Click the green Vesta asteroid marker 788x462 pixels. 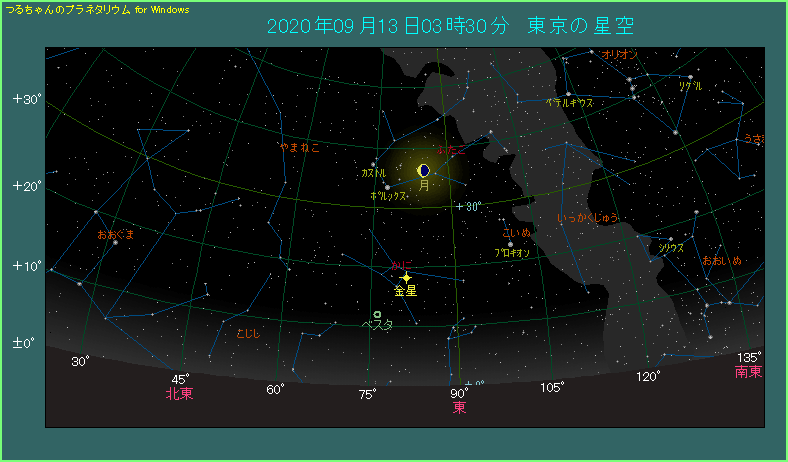(377, 314)
